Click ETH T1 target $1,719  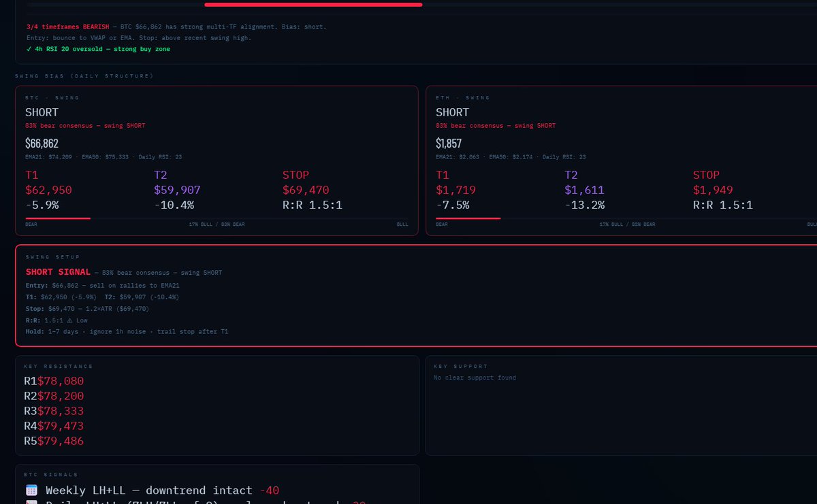[x=455, y=190]
